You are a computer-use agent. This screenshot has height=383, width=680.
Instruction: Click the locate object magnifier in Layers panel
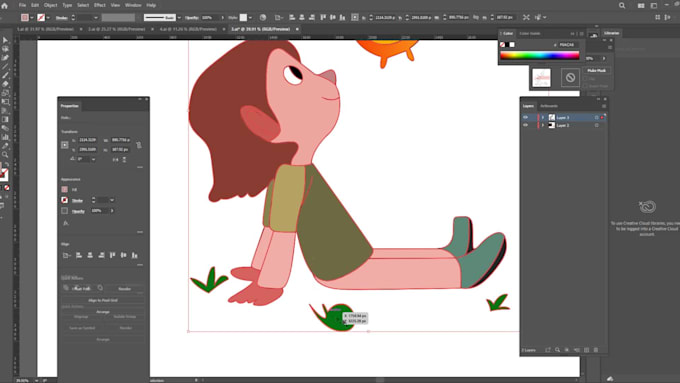tap(557, 350)
